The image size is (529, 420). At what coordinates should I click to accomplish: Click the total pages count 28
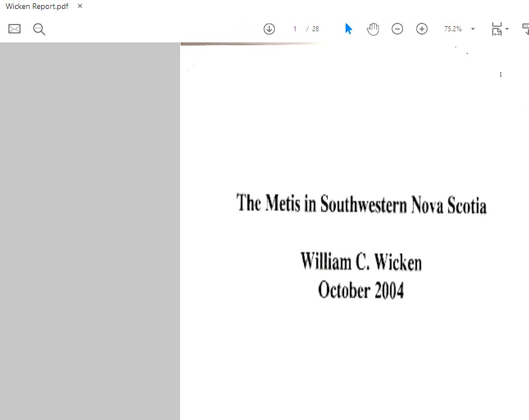pos(316,29)
